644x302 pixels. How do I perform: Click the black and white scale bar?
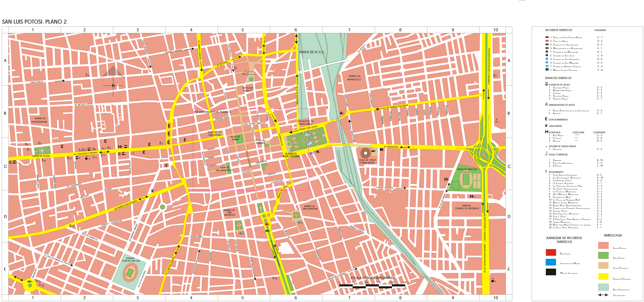tap(372, 286)
